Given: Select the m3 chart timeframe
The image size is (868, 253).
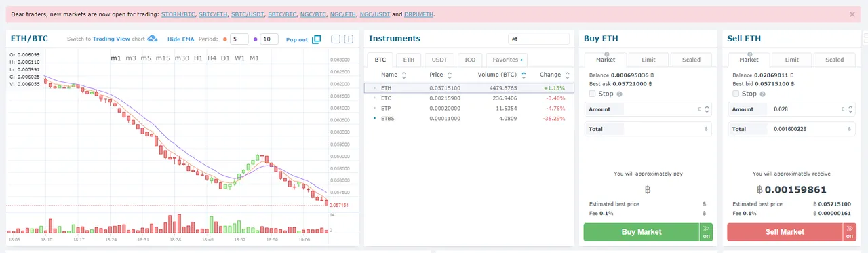Looking at the screenshot, I should (131, 58).
